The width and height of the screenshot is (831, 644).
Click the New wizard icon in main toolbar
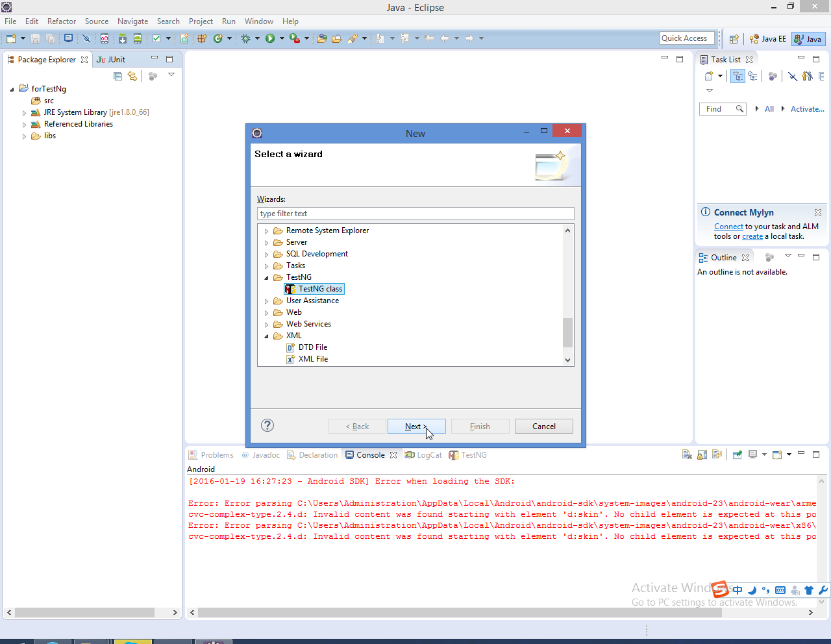coord(11,39)
